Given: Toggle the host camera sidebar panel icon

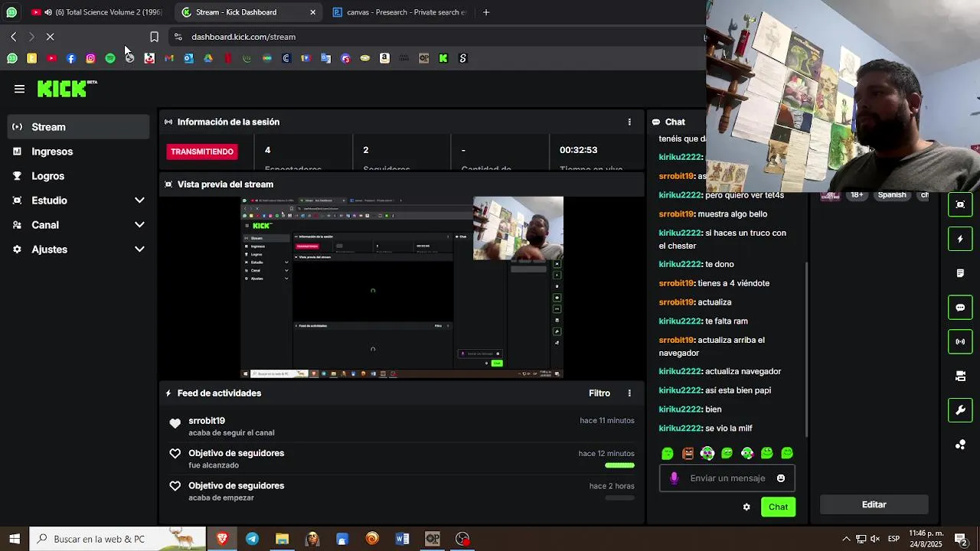Looking at the screenshot, I should pos(960,376).
